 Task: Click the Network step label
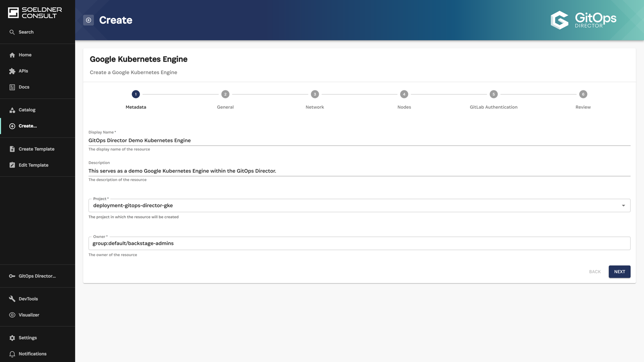click(x=315, y=107)
